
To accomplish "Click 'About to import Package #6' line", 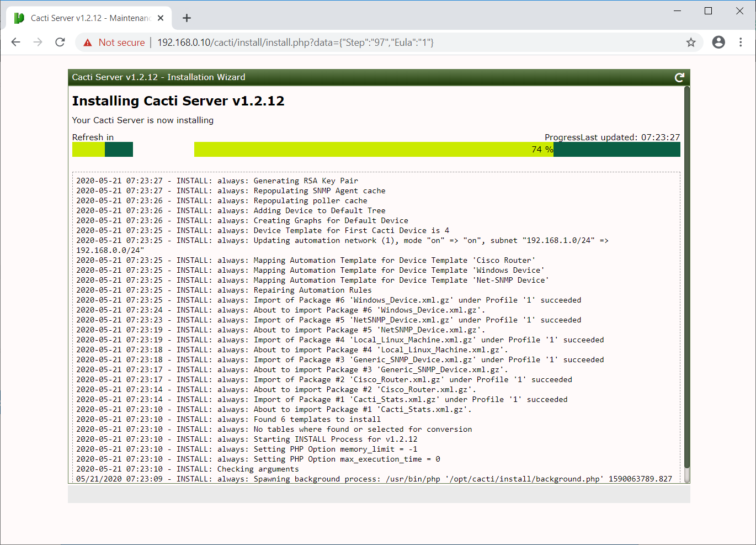I will tap(281, 310).
